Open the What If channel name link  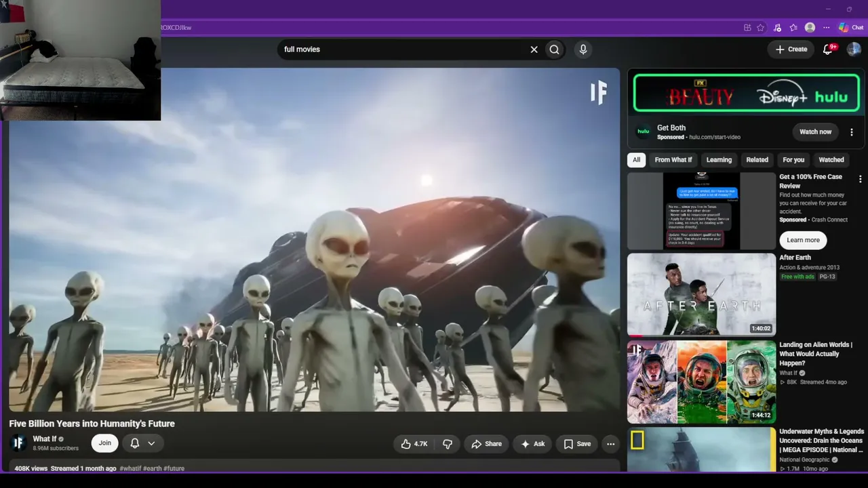(45, 439)
